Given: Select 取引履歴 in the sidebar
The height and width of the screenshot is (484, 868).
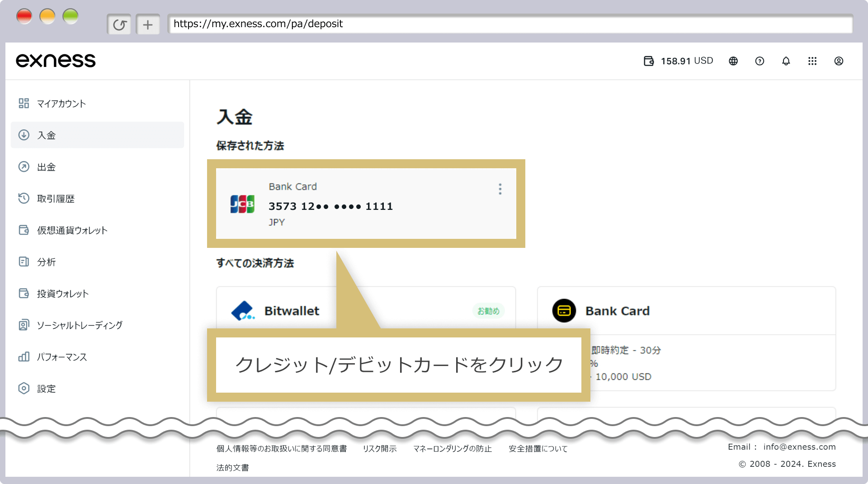Looking at the screenshot, I should 97,198.
